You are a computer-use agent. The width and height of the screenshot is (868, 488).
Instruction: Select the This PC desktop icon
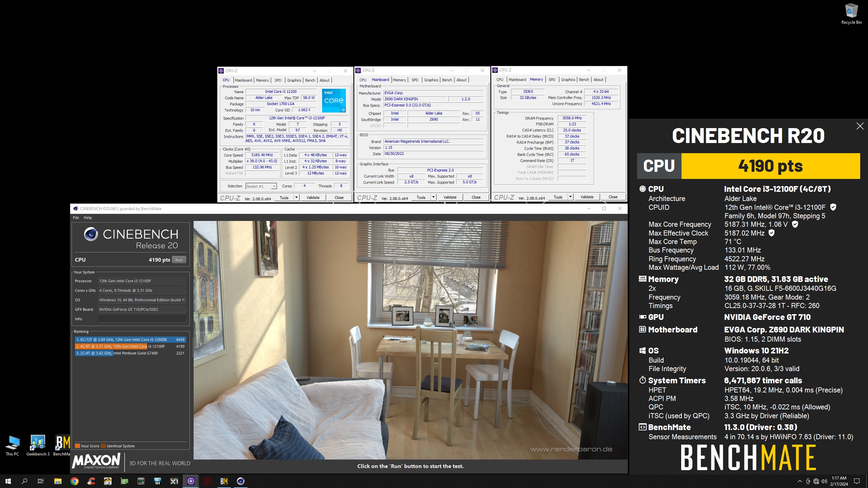coord(12,446)
